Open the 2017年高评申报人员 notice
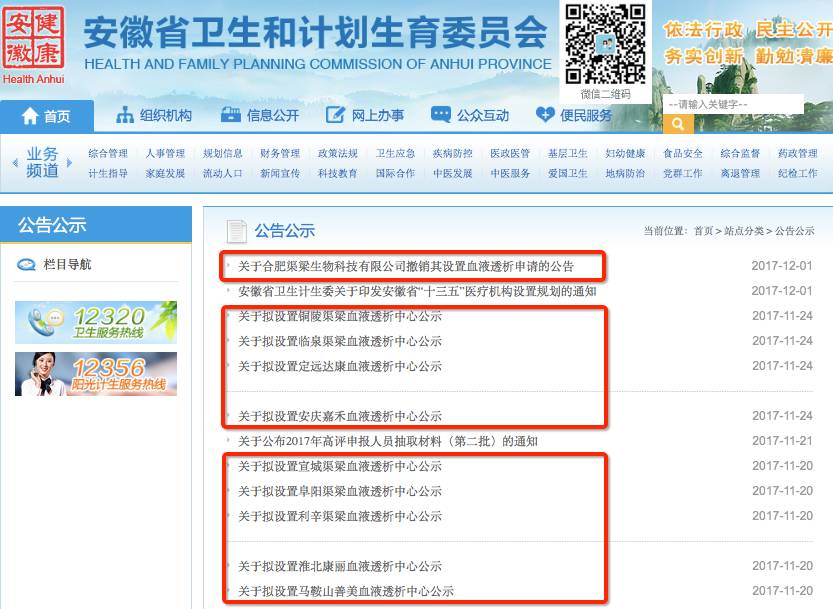Viewport: 833px width, 609px height. coord(388,441)
